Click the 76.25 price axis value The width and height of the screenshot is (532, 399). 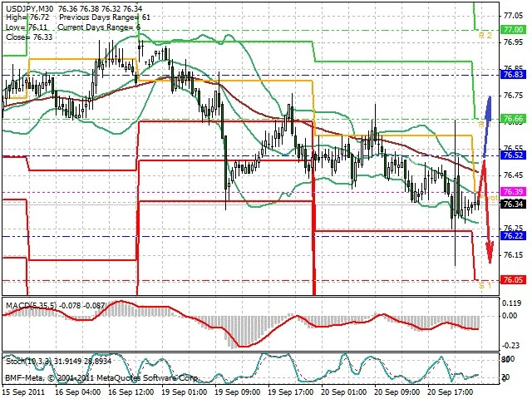513,228
